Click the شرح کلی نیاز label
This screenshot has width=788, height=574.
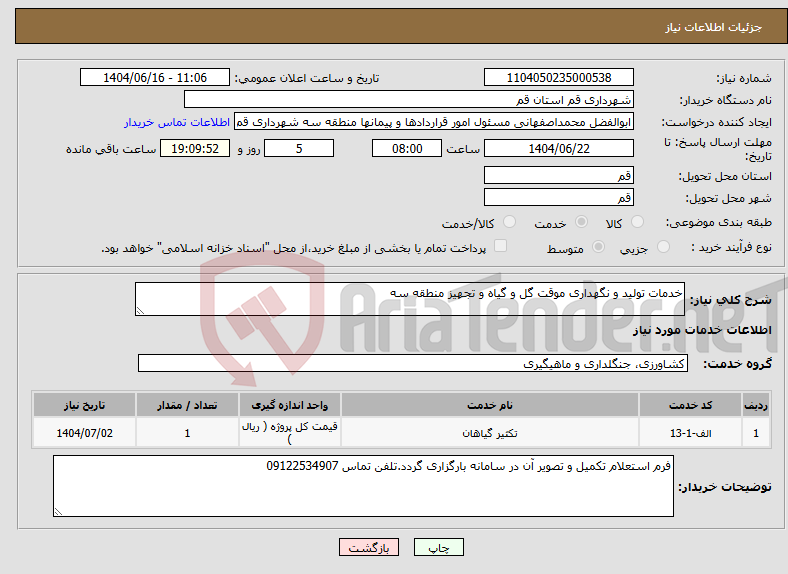[730, 300]
